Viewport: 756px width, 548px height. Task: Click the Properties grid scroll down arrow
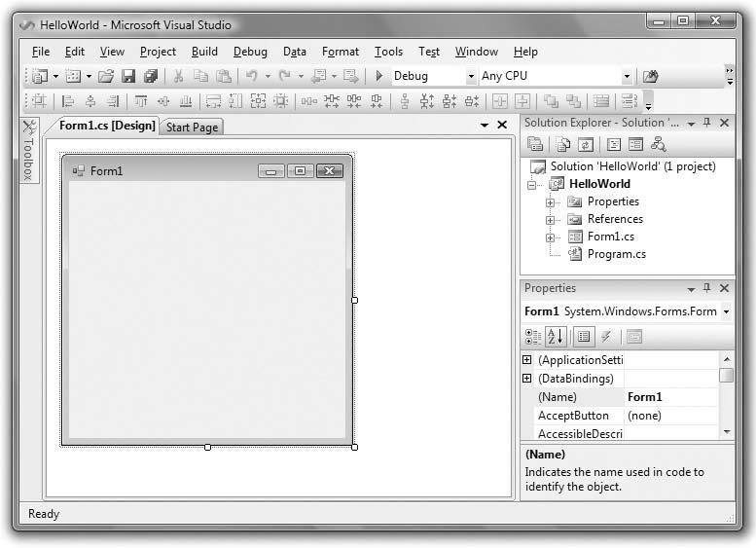click(726, 432)
